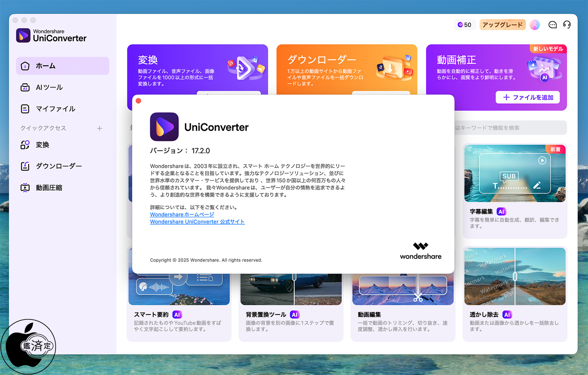Go to マイファイル in the sidebar

[55, 109]
